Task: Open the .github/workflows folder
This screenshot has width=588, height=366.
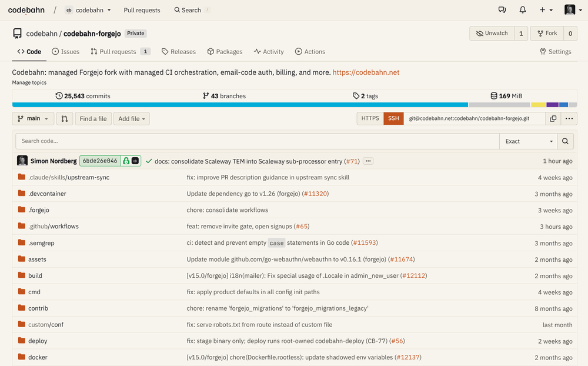Action: point(54,226)
